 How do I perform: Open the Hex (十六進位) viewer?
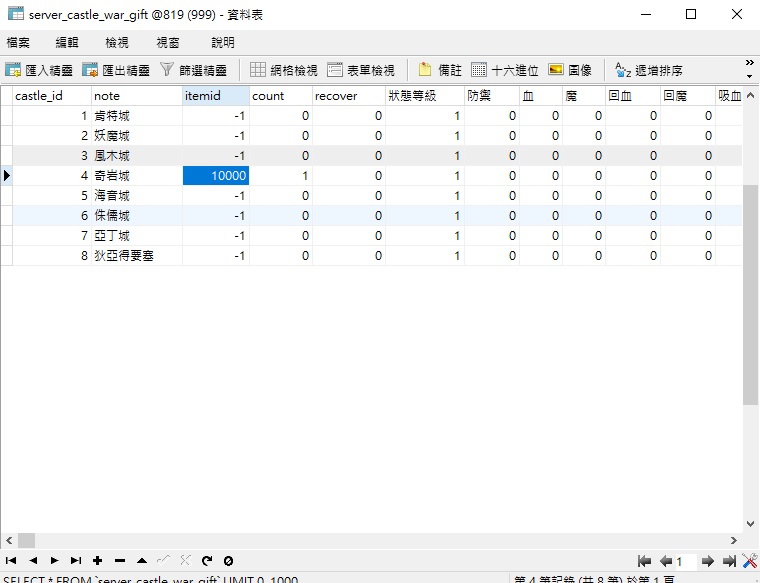pos(505,70)
